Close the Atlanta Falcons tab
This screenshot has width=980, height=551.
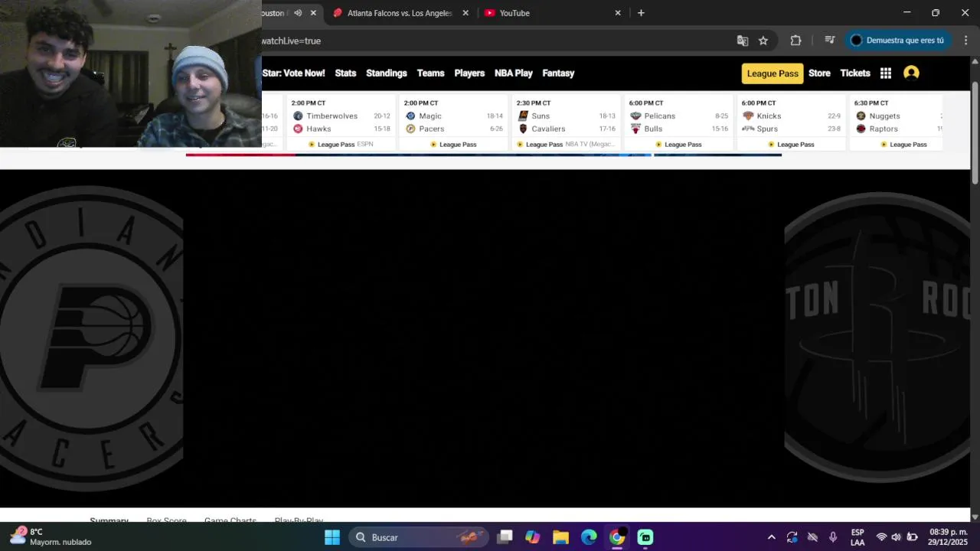click(465, 13)
